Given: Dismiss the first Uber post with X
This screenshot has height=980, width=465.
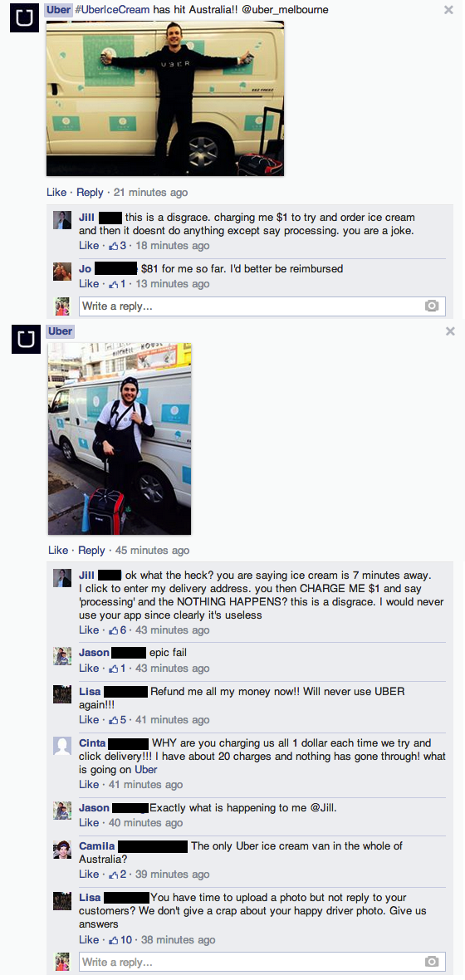Looking at the screenshot, I should click(x=448, y=9).
